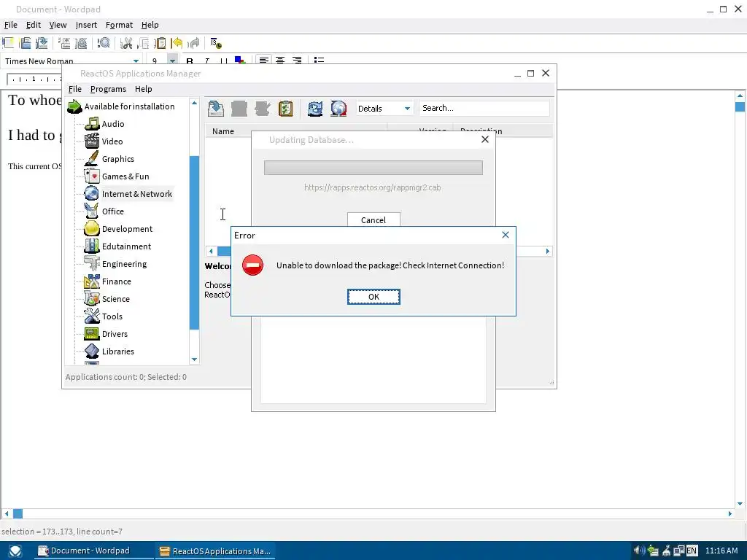Viewport: 747px width, 560px height.
Task: Click the clipboard selection toolbar icon
Action: (x=285, y=109)
